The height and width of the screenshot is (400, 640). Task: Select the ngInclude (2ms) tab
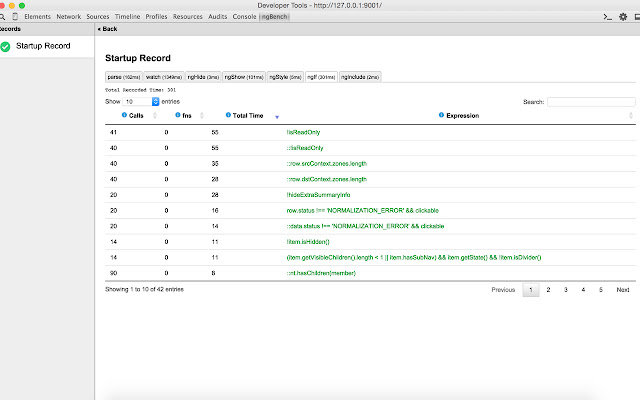[360, 77]
